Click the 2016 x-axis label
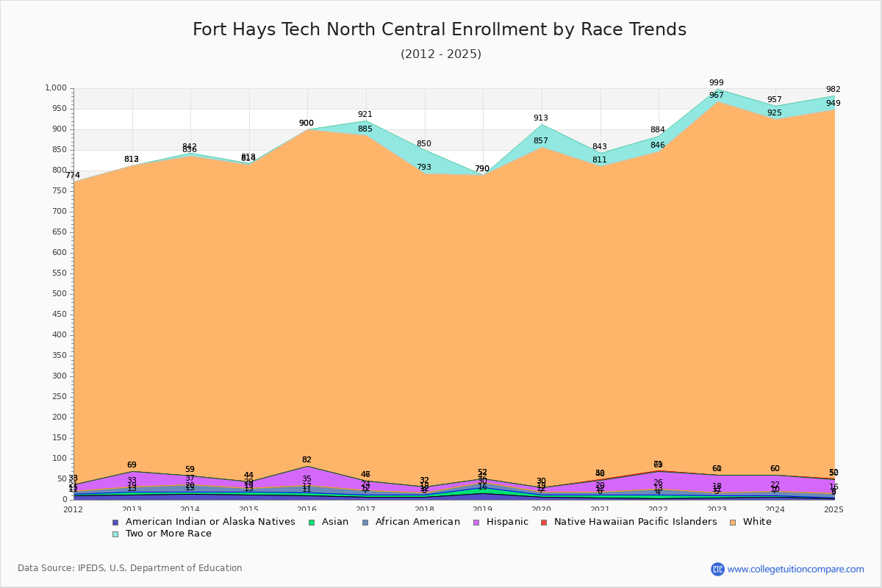Screen dimensions: 882x588 pyautogui.click(x=306, y=509)
